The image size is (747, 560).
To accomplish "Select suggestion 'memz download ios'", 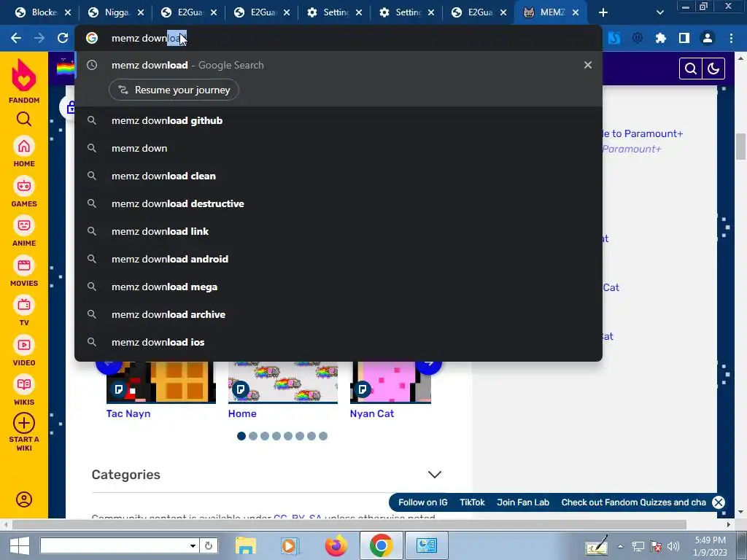I will [x=338, y=342].
